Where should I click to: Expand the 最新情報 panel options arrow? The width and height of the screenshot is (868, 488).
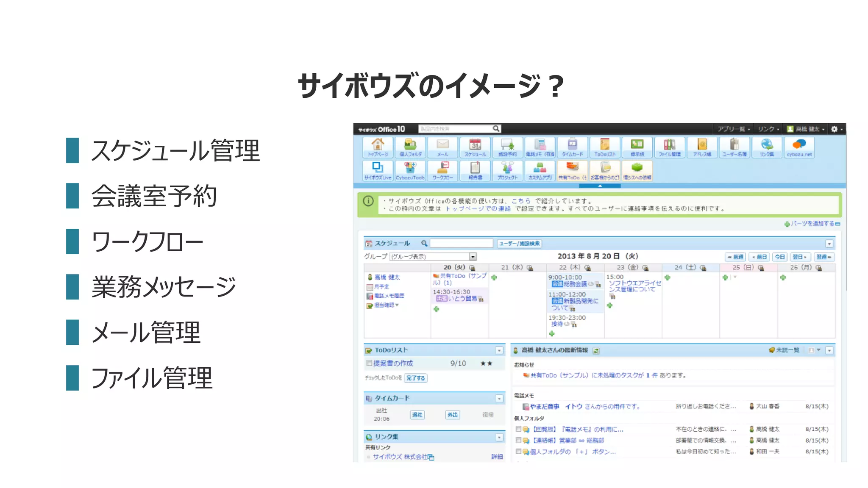click(x=829, y=350)
